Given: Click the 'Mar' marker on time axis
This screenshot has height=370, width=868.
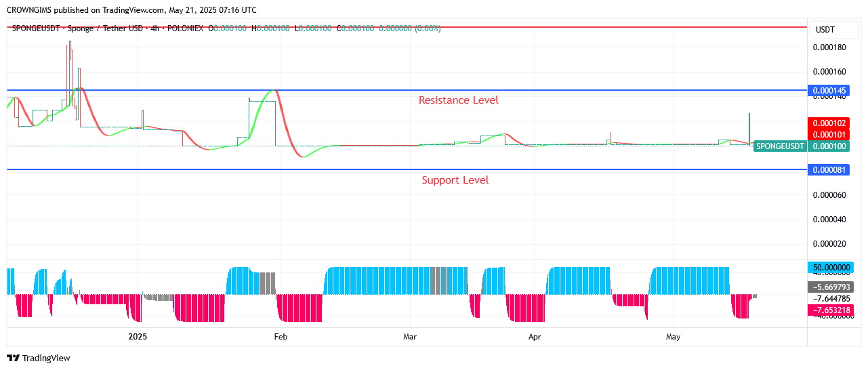Looking at the screenshot, I should coord(409,337).
